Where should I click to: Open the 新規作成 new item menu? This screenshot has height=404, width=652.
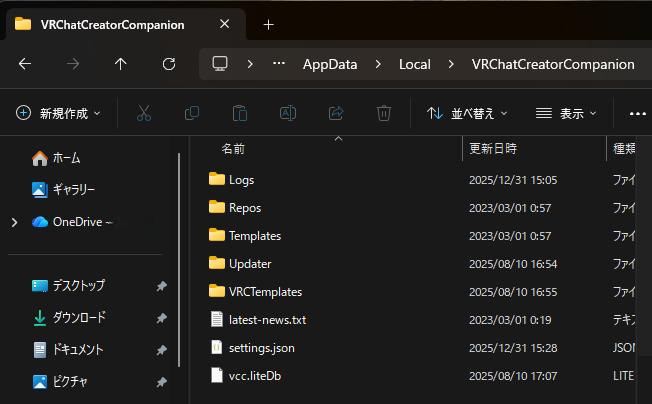[58, 114]
